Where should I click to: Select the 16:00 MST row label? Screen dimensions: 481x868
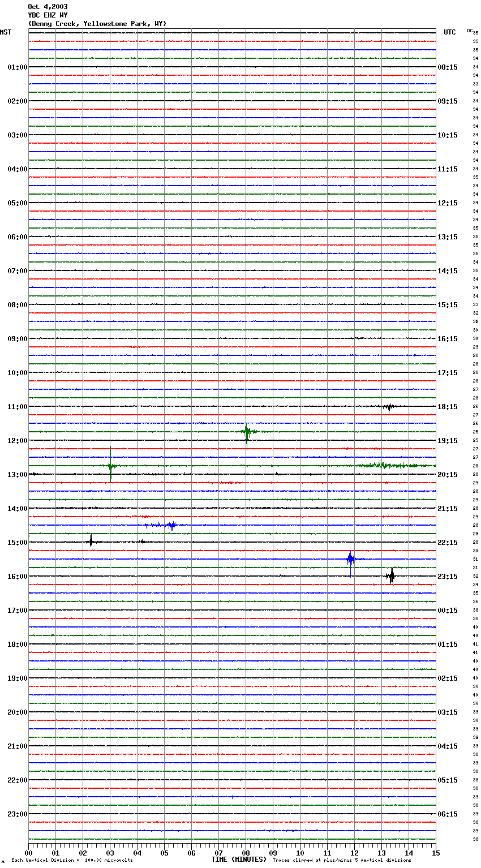pos(18,577)
